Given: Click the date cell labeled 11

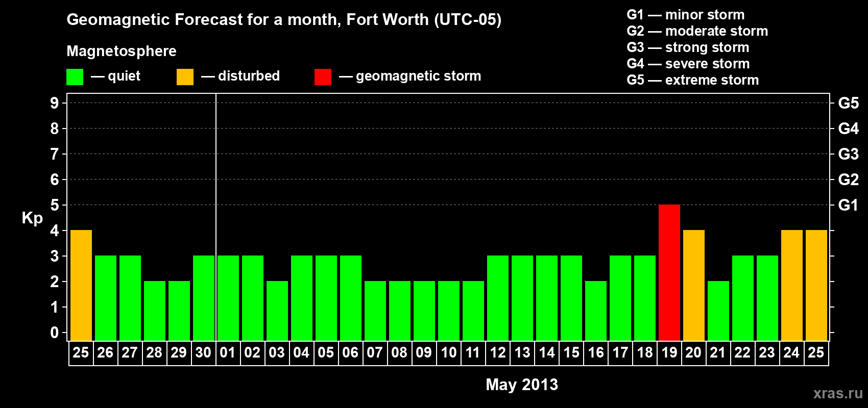Looking at the screenshot, I should (473, 353).
